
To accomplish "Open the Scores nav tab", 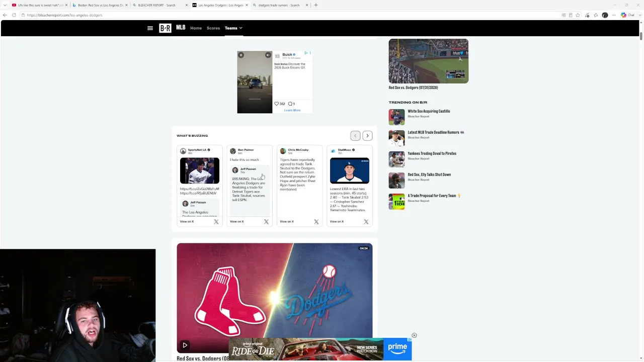I will pyautogui.click(x=213, y=28).
